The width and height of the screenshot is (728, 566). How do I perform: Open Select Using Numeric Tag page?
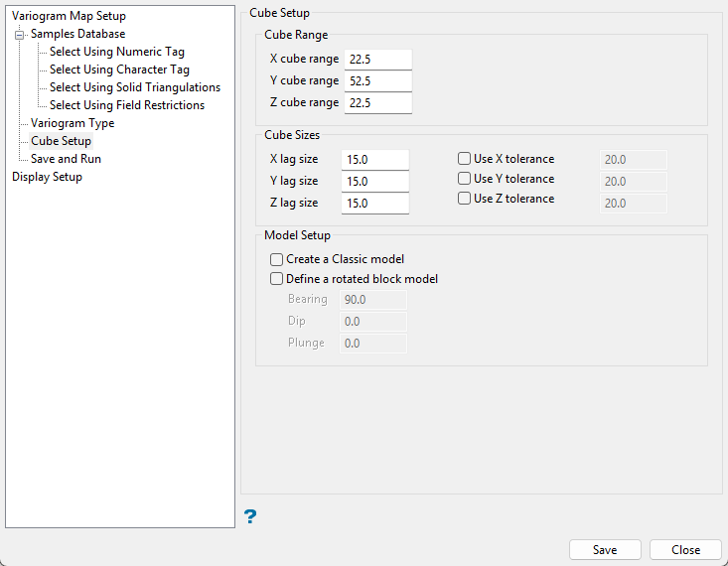click(116, 52)
